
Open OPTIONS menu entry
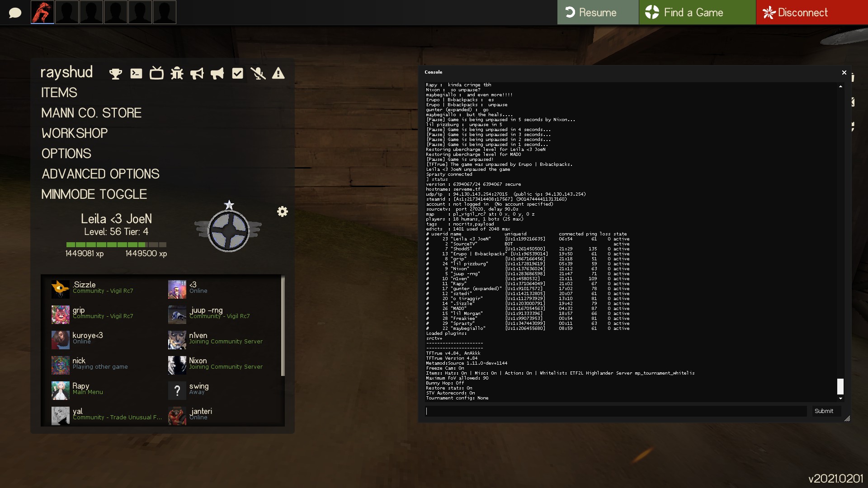[x=66, y=154]
